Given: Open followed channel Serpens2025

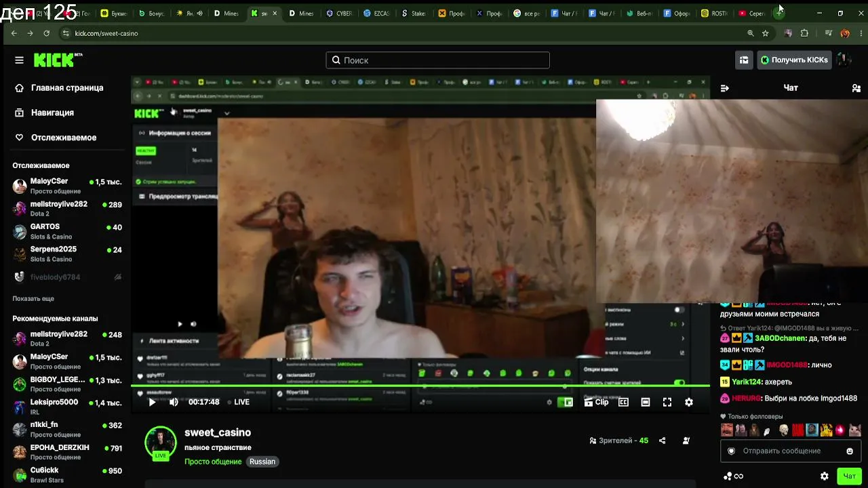Looking at the screenshot, I should click(x=67, y=254).
